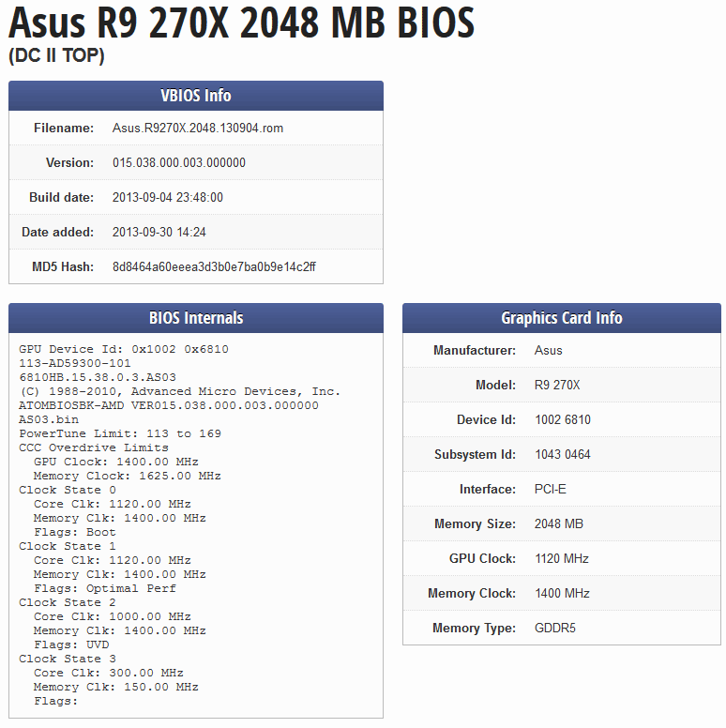Click the VBIOS Info panel header
726x728 pixels.
[x=196, y=96]
